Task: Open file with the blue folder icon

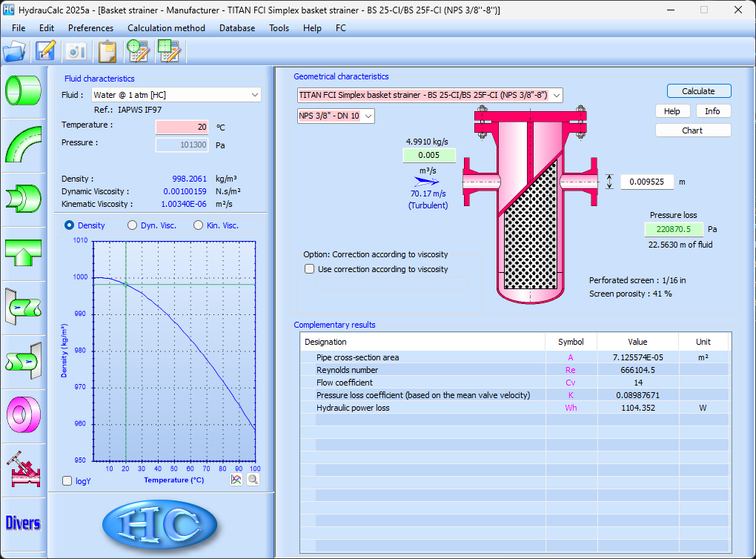Action: pyautogui.click(x=15, y=51)
